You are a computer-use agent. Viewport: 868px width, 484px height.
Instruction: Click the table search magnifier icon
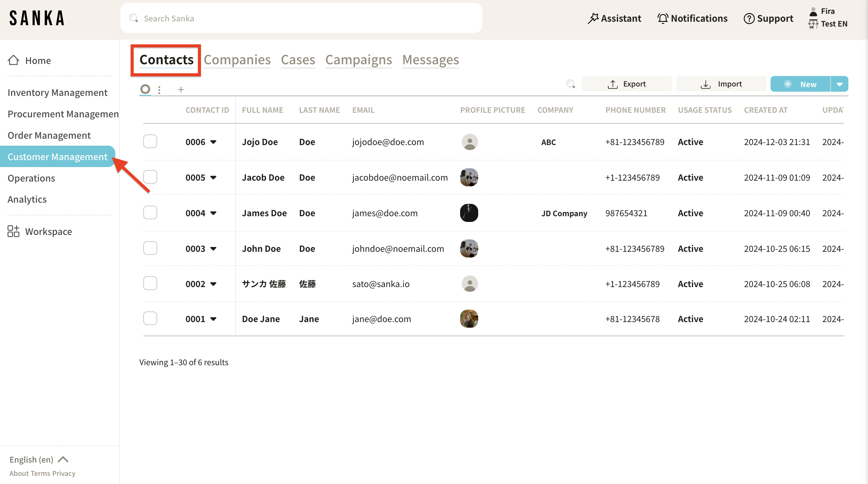click(x=571, y=84)
